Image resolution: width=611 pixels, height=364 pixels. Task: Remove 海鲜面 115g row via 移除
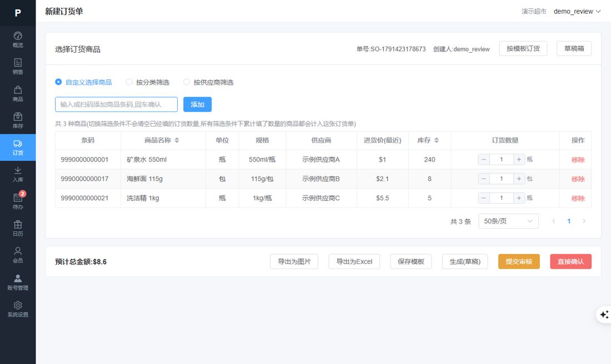[x=578, y=179]
